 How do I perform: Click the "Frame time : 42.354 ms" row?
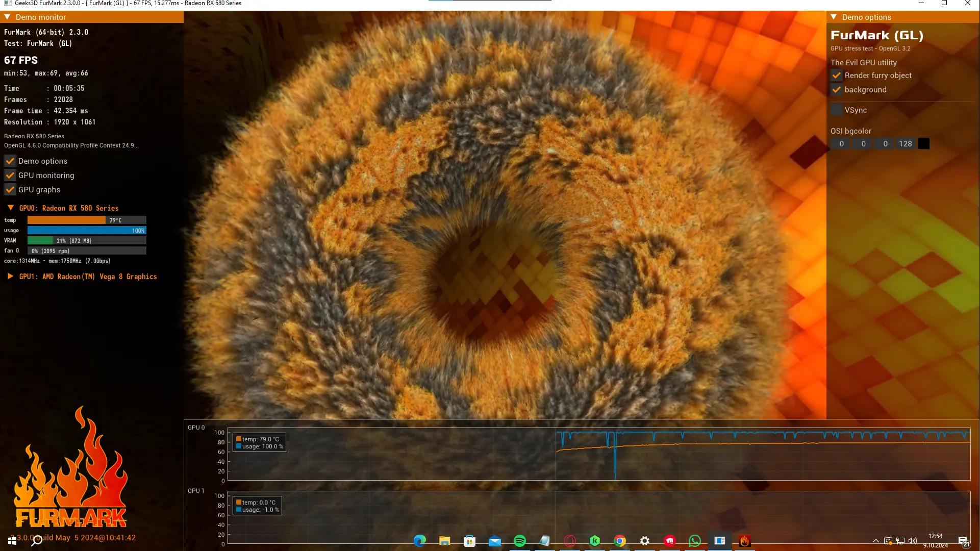tap(46, 111)
